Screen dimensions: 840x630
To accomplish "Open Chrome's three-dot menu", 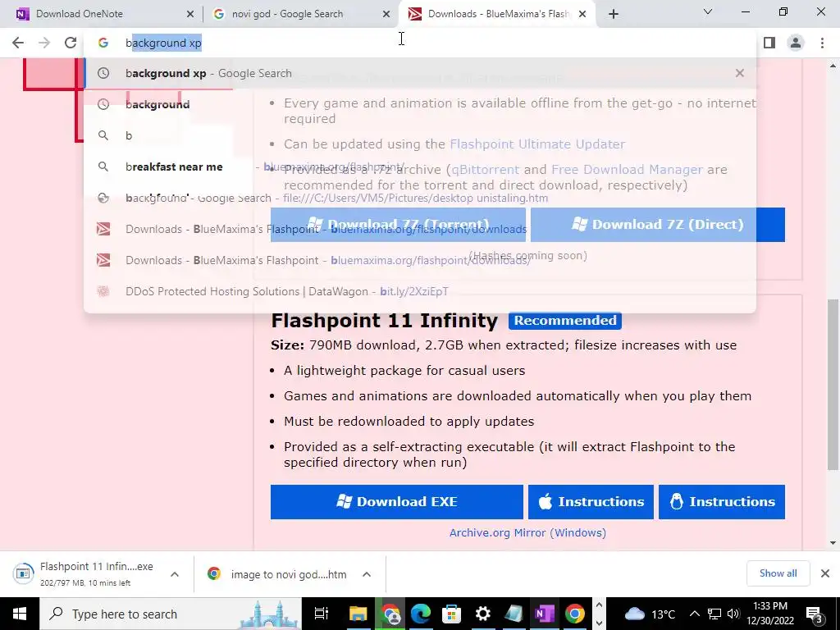I will coord(822,43).
